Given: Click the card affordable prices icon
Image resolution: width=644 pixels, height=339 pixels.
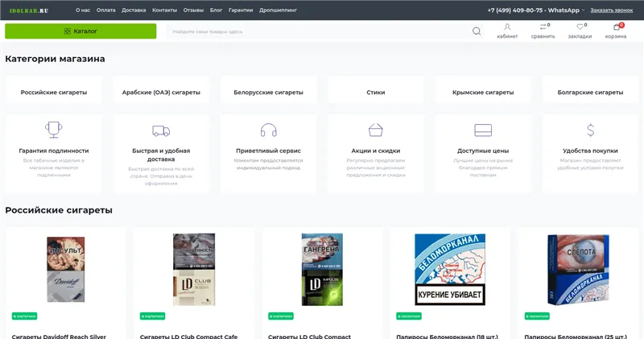Looking at the screenshot, I should click(x=483, y=130).
